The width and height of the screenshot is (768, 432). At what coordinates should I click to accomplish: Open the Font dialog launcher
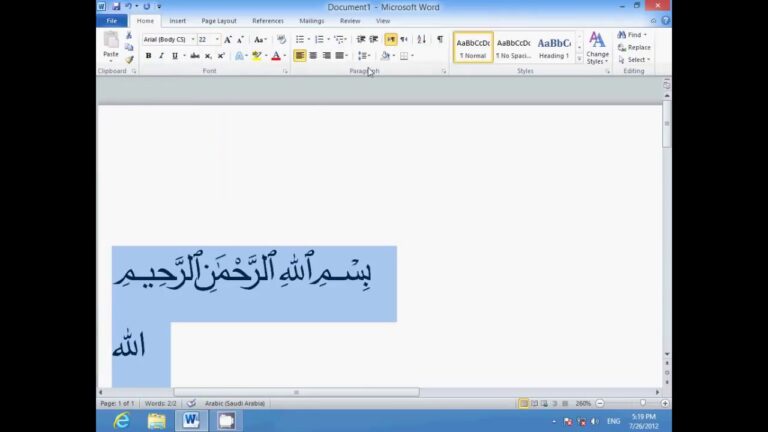285,72
